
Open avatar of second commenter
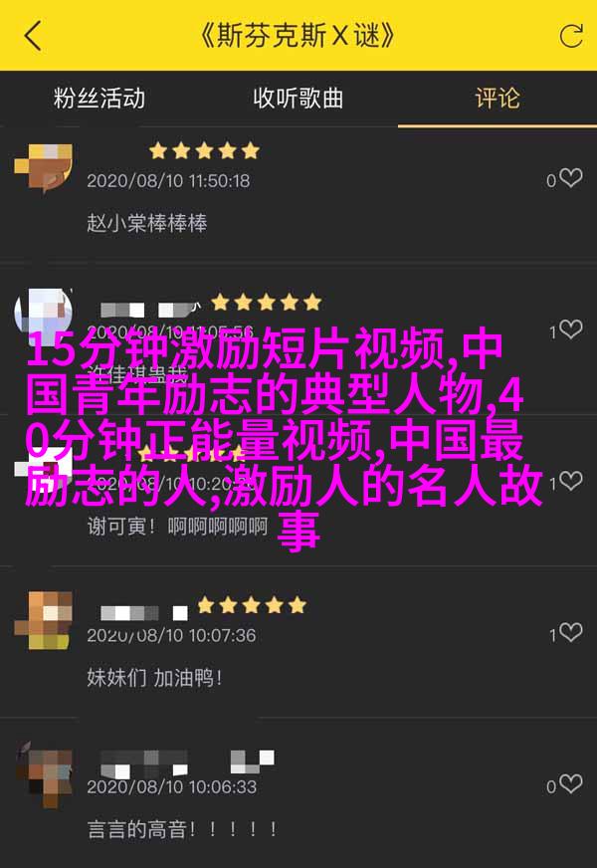(x=43, y=312)
